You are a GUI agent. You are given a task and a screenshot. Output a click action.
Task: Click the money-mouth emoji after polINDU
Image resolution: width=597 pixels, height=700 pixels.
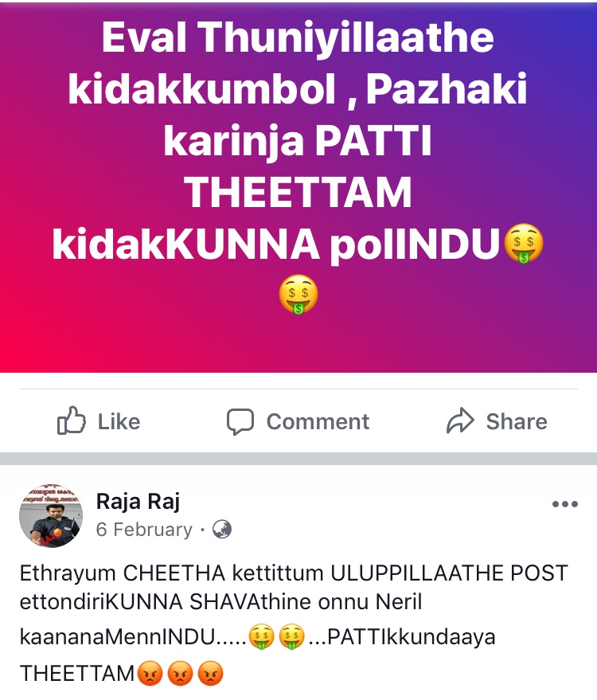524,244
